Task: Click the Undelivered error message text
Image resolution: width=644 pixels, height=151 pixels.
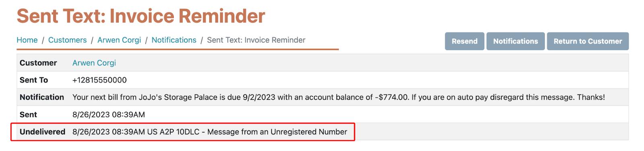Action: pos(210,132)
